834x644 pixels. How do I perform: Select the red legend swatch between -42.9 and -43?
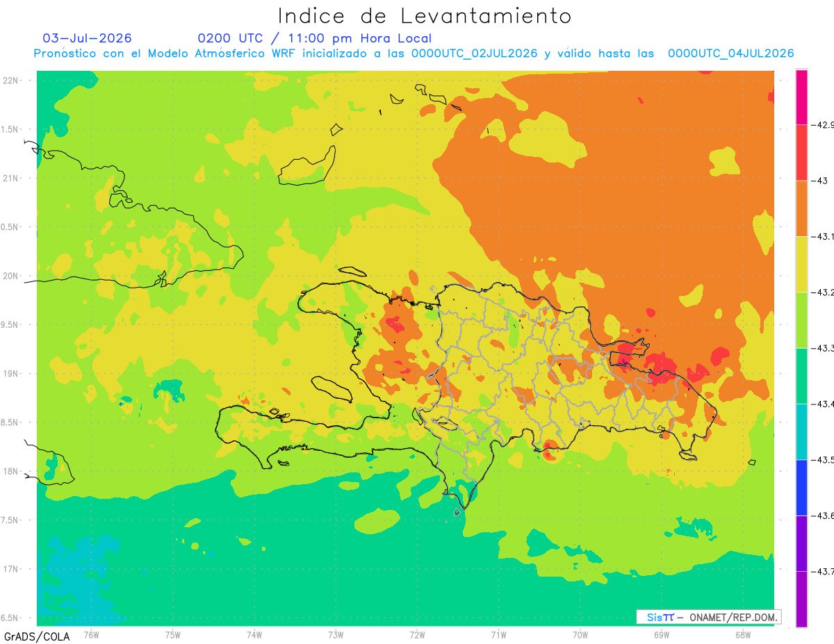[801, 153]
